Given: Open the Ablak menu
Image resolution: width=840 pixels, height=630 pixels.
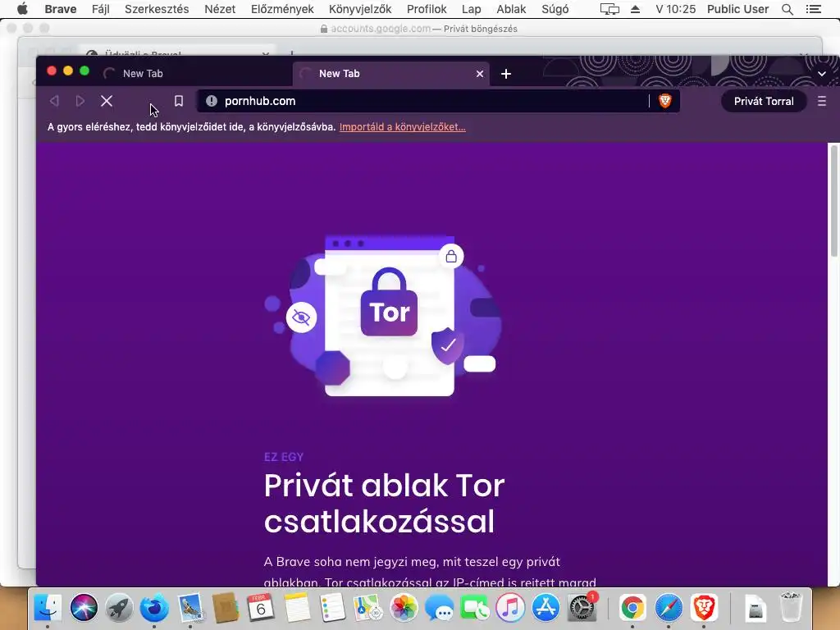Looking at the screenshot, I should (511, 9).
